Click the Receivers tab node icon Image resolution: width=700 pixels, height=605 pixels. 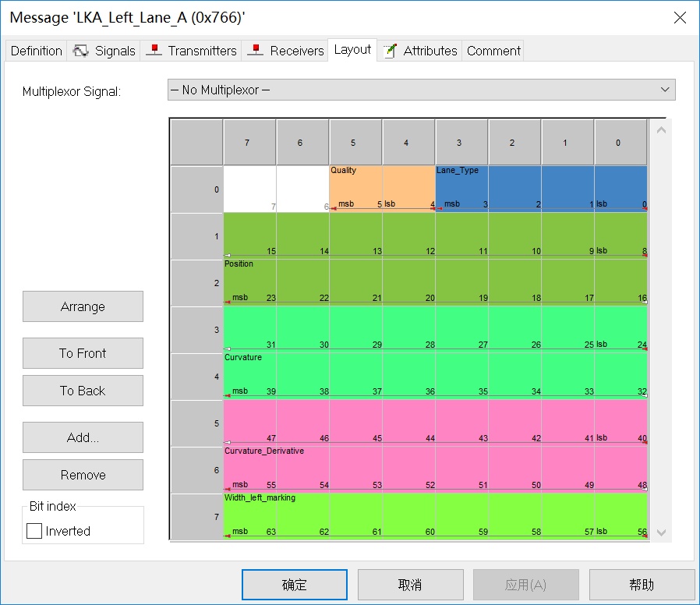tap(256, 50)
